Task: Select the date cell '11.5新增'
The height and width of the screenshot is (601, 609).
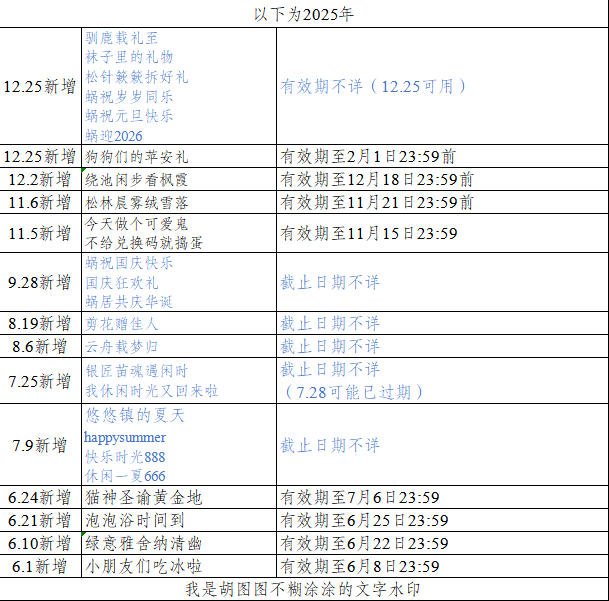Action: (x=40, y=233)
